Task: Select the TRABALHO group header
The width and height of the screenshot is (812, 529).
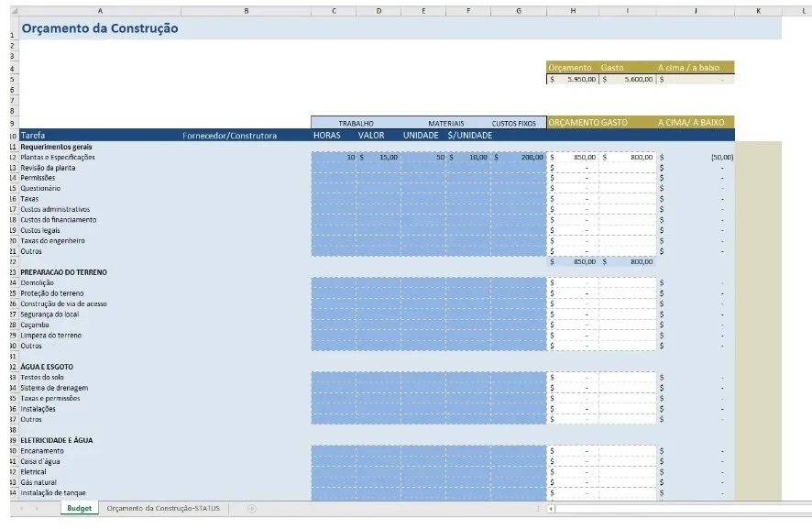Action: pyautogui.click(x=356, y=124)
